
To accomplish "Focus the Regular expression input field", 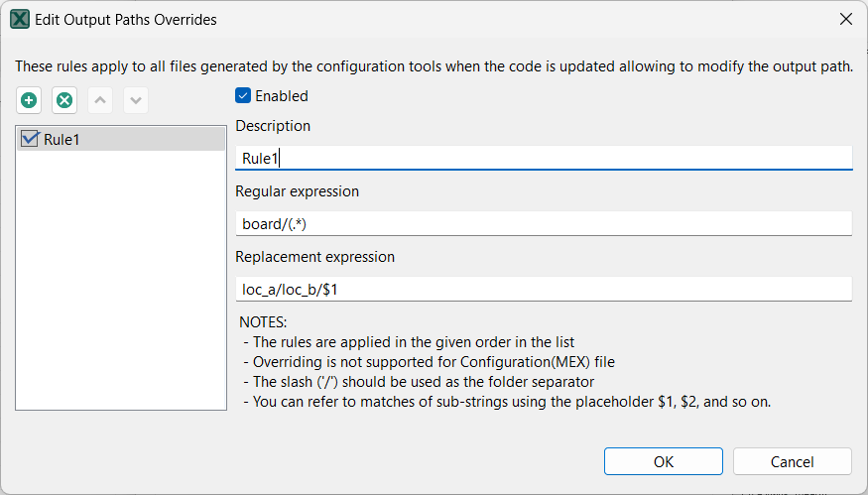I will tap(544, 223).
